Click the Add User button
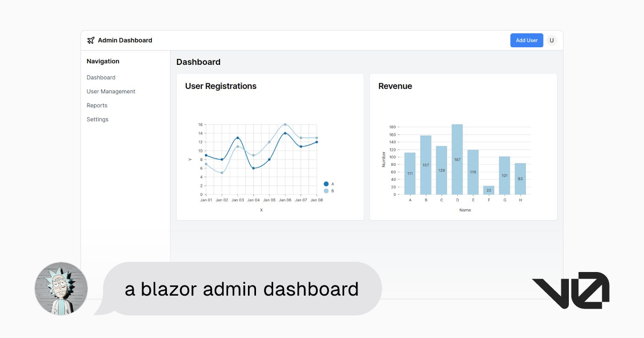This screenshot has height=338, width=644. coord(526,40)
